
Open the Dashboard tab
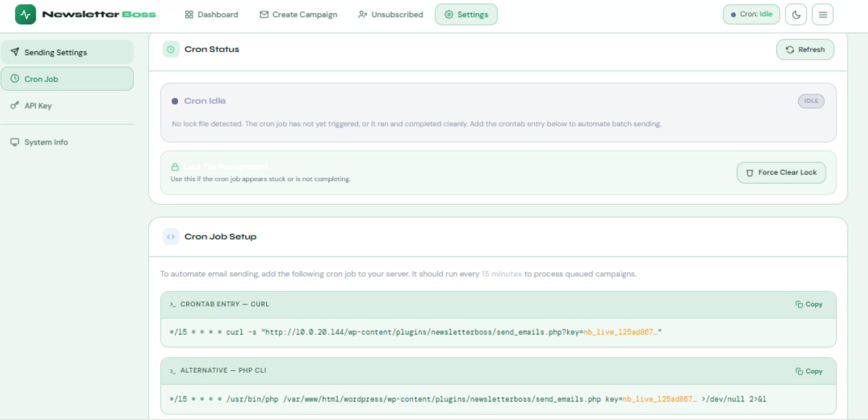(211, 15)
